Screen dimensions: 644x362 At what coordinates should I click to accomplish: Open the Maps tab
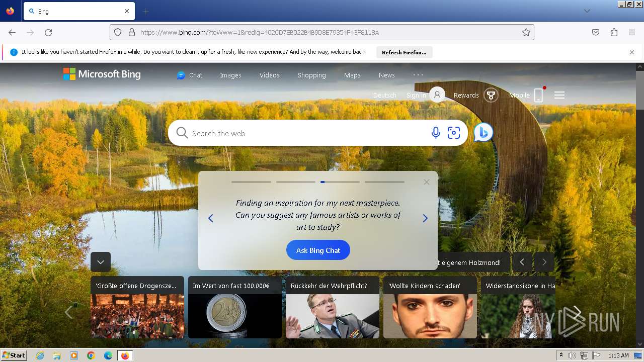click(352, 75)
